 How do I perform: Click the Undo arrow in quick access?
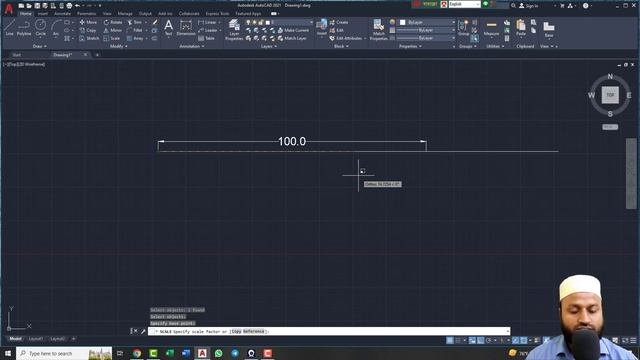pyautogui.click(x=78, y=6)
